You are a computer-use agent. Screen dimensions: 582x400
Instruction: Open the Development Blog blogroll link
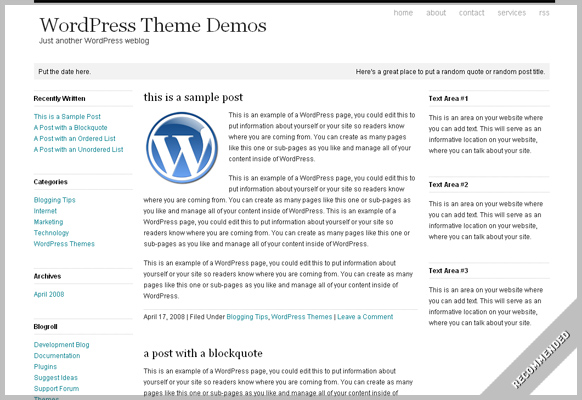[62, 345]
